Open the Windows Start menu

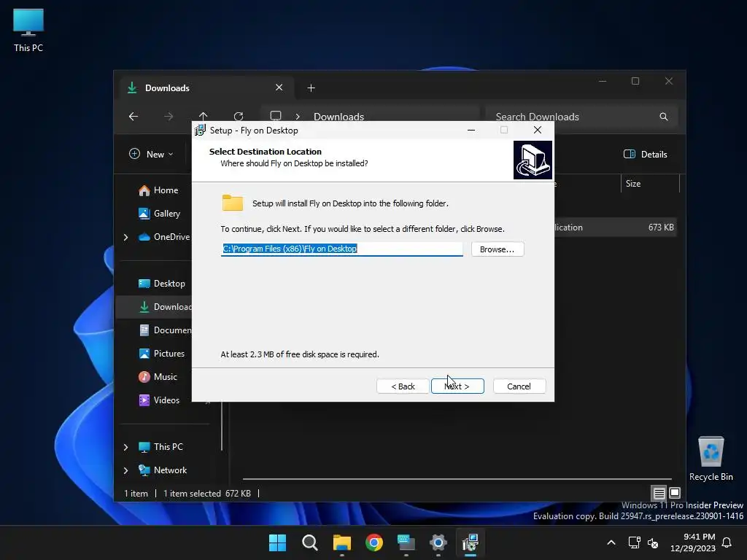(277, 542)
